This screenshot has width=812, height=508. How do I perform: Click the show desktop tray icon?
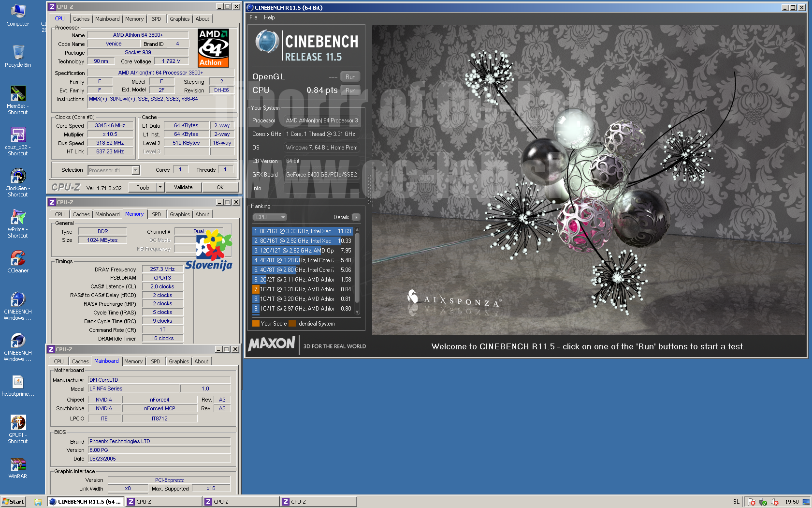click(806, 502)
